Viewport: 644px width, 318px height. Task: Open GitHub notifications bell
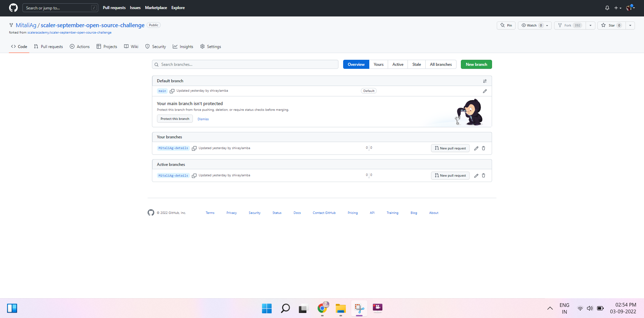(607, 8)
